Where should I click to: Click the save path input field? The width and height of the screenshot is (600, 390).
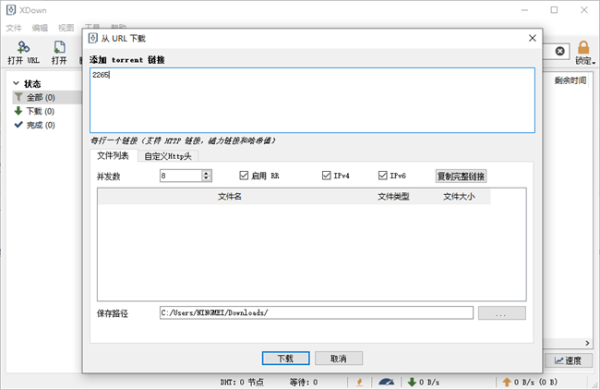[x=316, y=313]
